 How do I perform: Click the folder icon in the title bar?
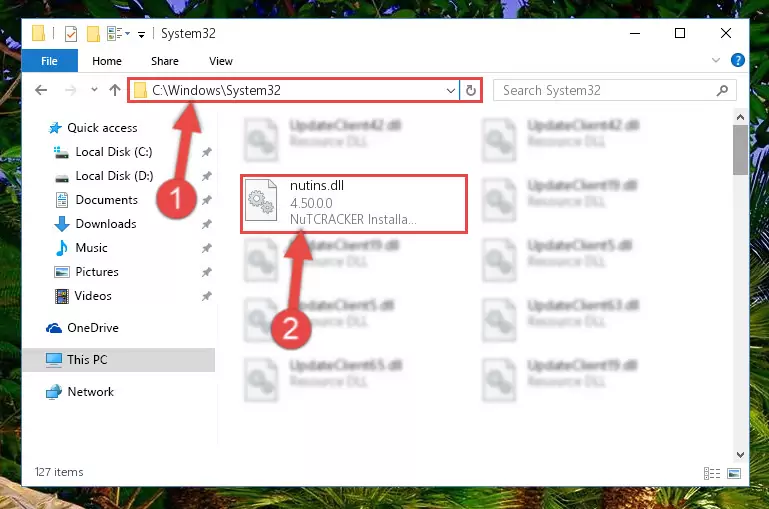[38, 33]
